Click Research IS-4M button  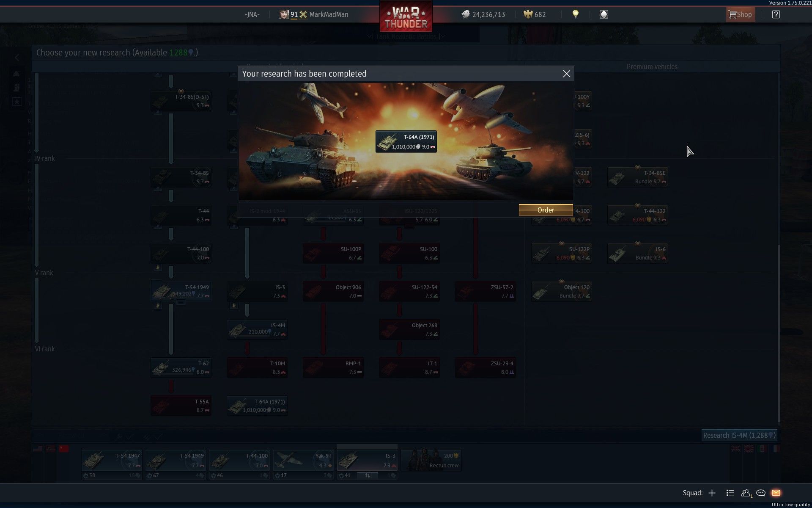point(739,435)
